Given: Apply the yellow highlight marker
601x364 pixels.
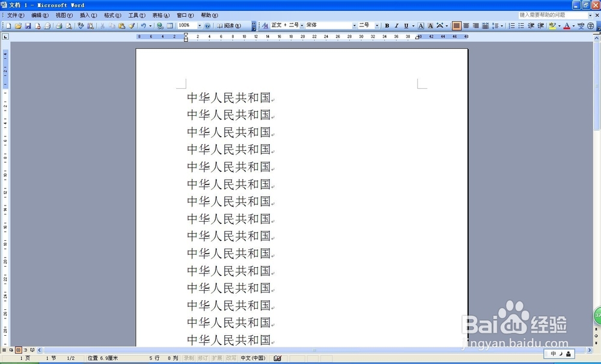Looking at the screenshot, I should coord(552,26).
